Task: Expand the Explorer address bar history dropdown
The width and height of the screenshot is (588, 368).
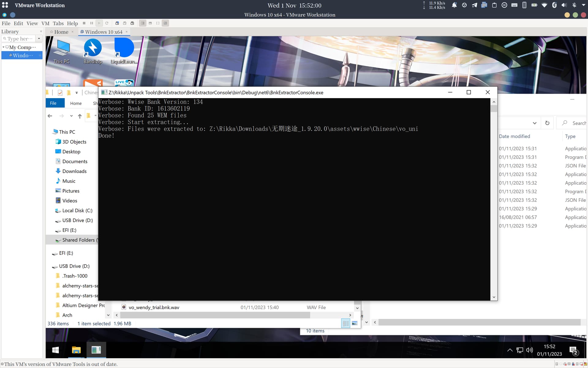Action: click(x=534, y=123)
